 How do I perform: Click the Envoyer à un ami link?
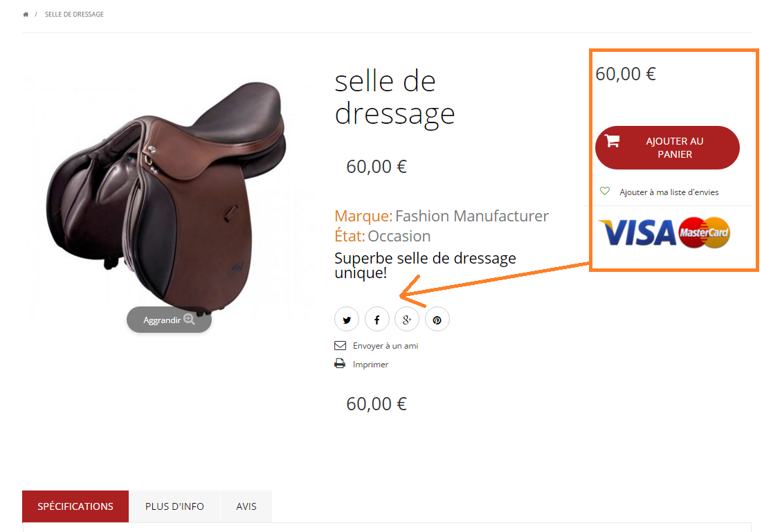(x=385, y=346)
